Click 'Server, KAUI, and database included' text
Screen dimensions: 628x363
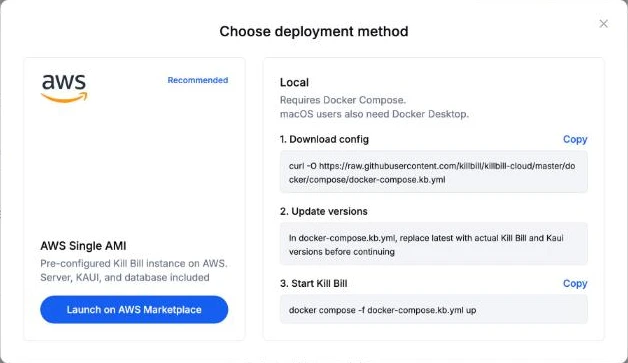125,277
